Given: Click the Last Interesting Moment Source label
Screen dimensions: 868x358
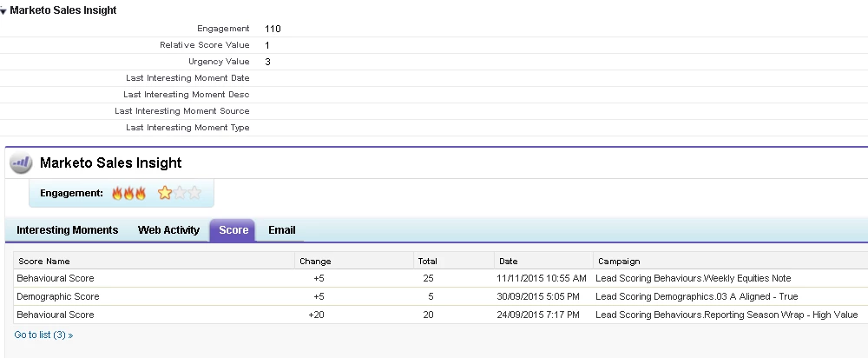Looking at the screenshot, I should (182, 111).
